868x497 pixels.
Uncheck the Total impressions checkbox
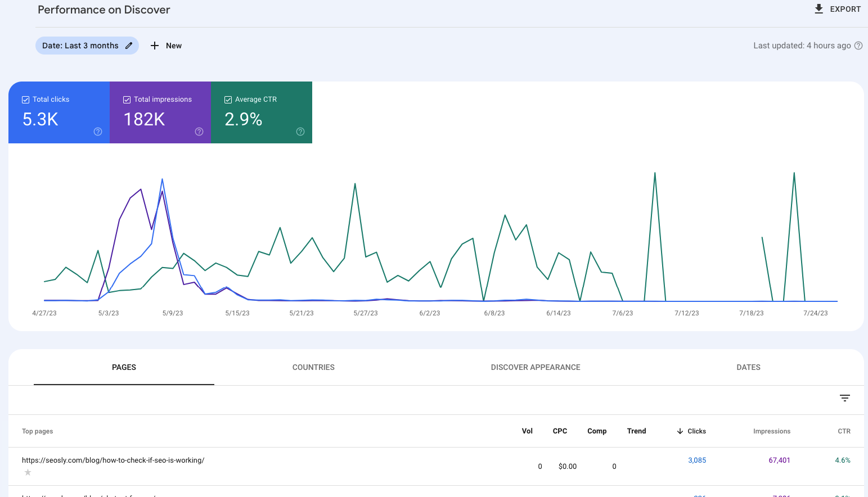point(127,99)
